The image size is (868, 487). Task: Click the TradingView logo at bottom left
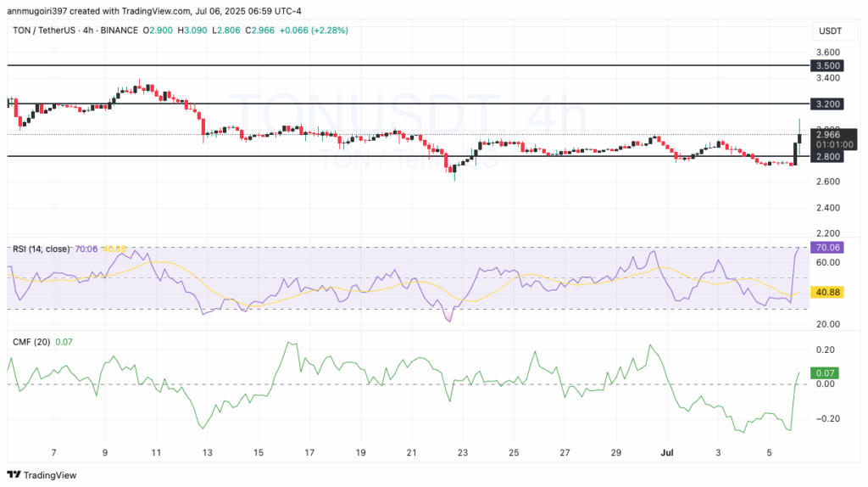42,475
